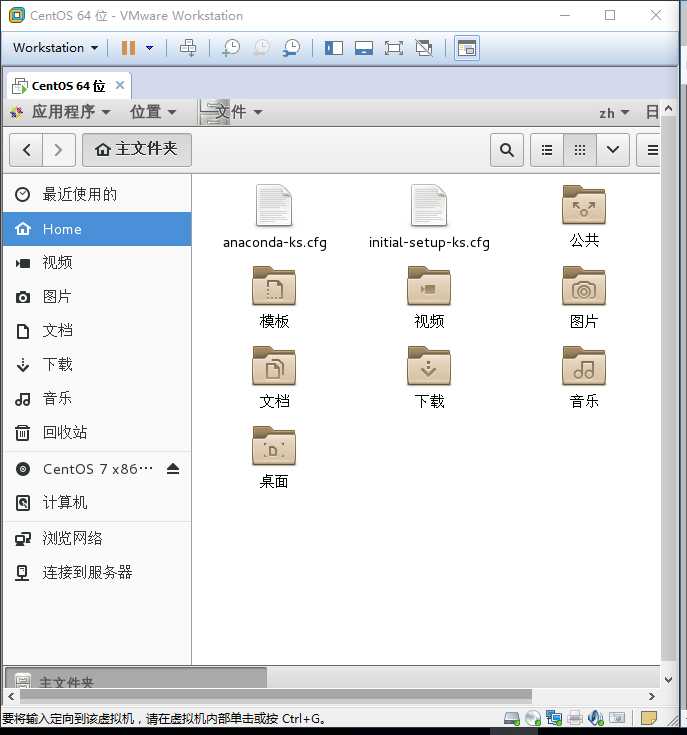Select the 文档 folder in main pane
Image resolution: width=687 pixels, height=735 pixels.
(x=274, y=366)
